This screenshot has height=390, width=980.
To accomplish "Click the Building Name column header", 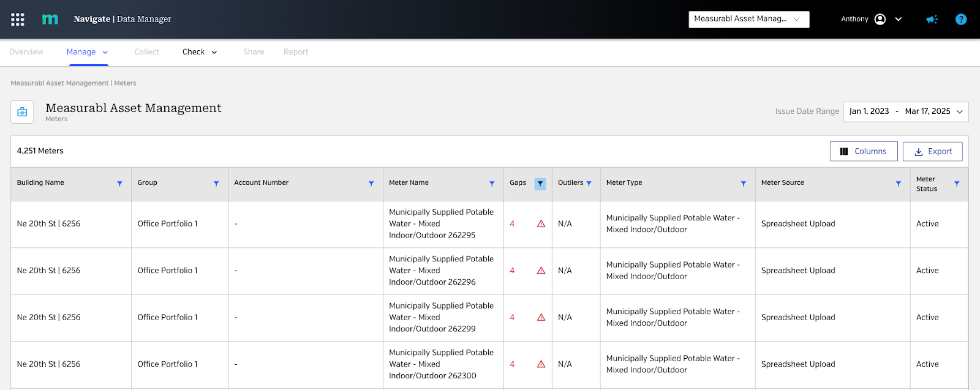I will (x=40, y=183).
